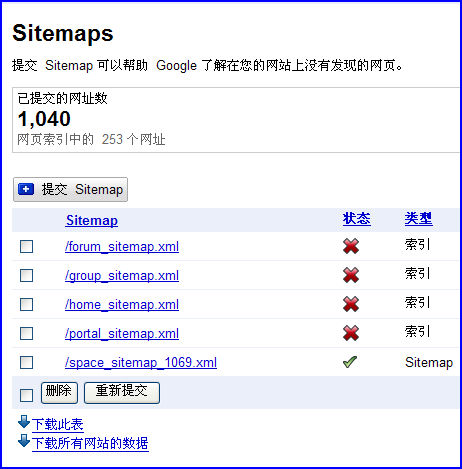Image resolution: width=462 pixels, height=469 pixels.
Task: Sort by the 类型 column header
Action: tap(419, 219)
